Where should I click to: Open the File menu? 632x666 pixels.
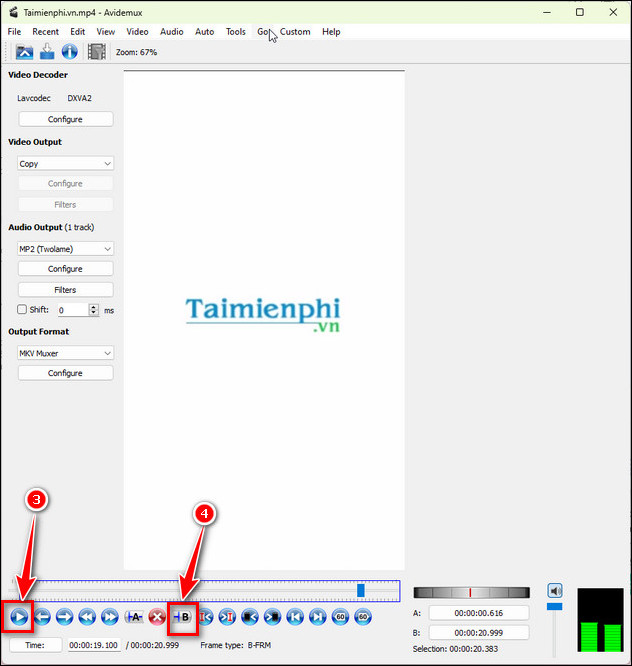14,31
